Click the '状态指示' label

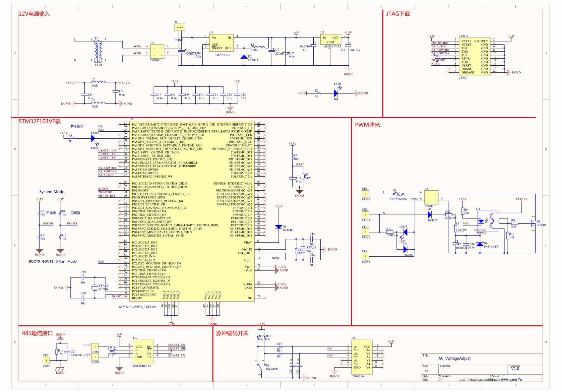[77, 126]
